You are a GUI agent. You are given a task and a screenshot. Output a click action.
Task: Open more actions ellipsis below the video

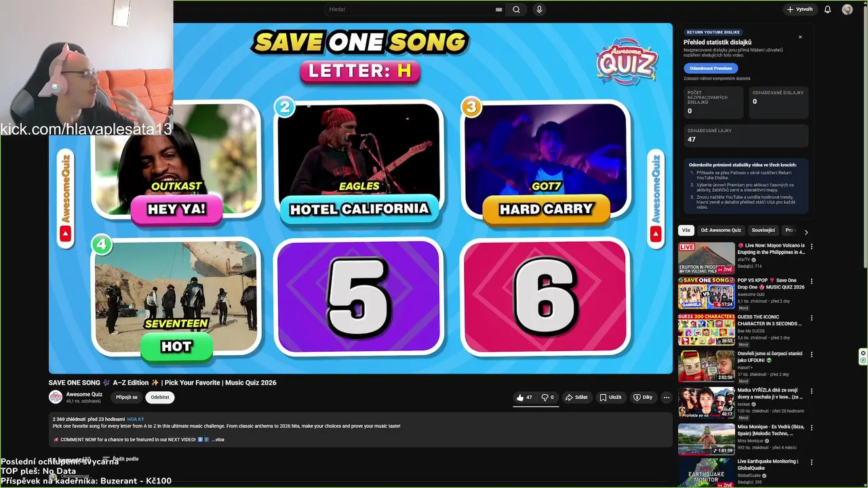pyautogui.click(x=667, y=397)
